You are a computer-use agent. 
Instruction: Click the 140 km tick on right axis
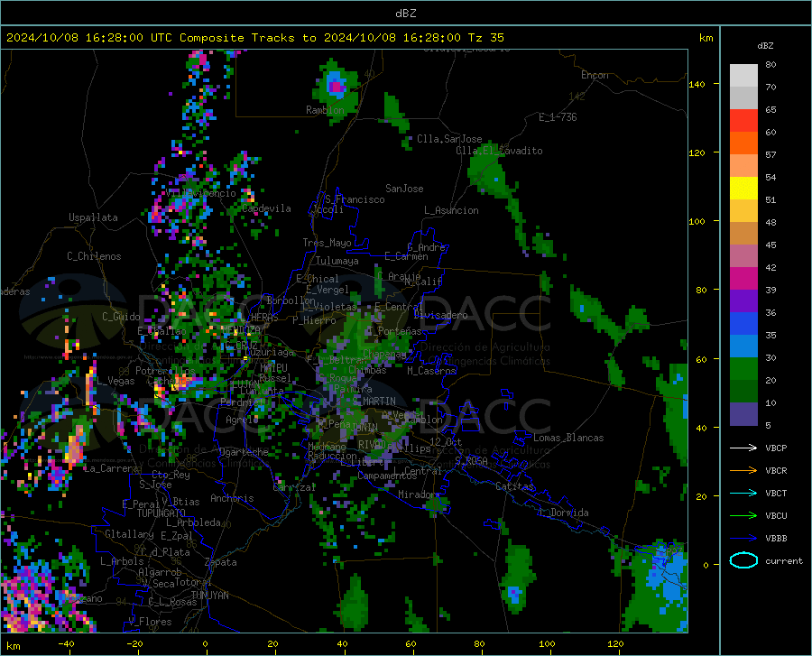click(x=697, y=84)
